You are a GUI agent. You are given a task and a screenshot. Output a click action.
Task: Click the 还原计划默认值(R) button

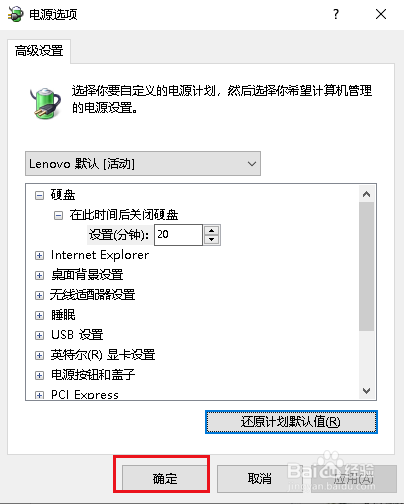pyautogui.click(x=291, y=422)
